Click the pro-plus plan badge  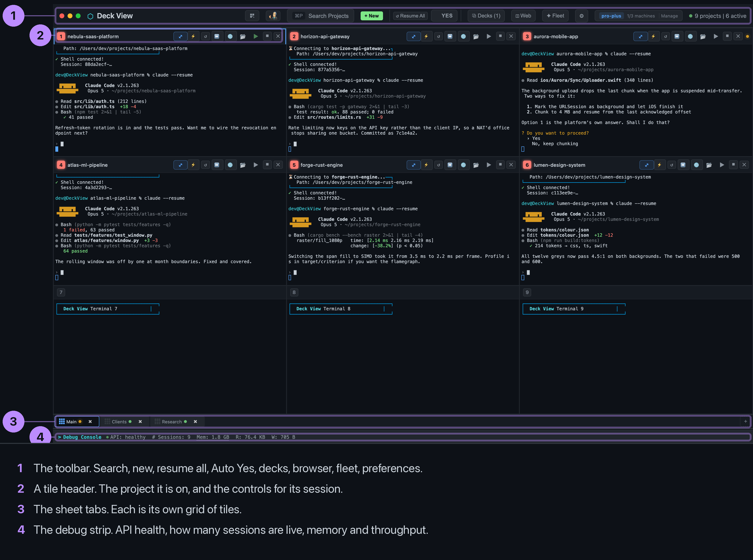tap(611, 16)
